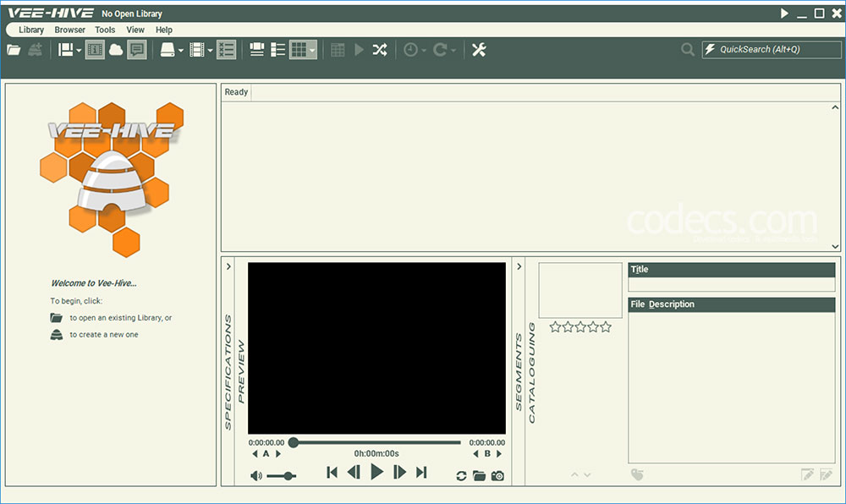Open dropdown arrow next to film strip icon
Image resolution: width=846 pixels, height=504 pixels.
211,51
